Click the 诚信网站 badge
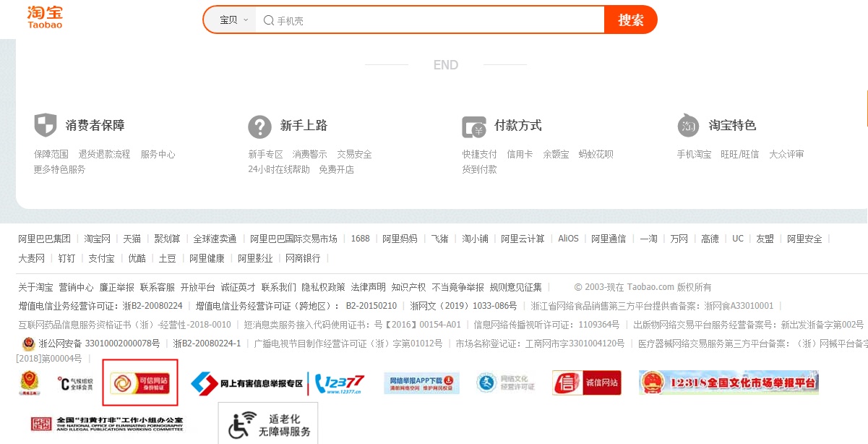This screenshot has width=868, height=444. click(586, 383)
